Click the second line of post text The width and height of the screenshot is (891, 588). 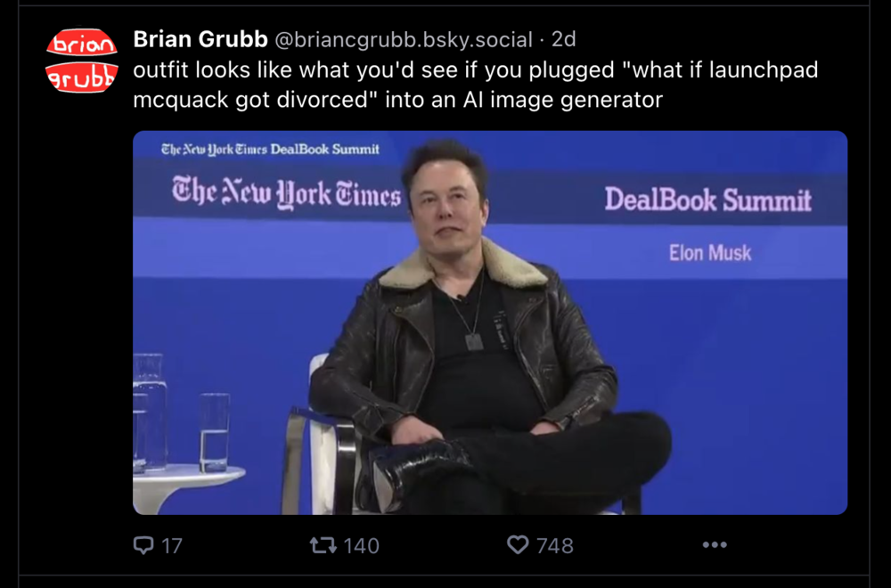(397, 100)
